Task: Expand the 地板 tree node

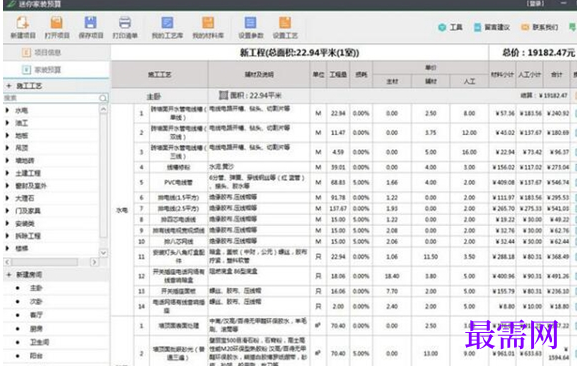Action: pyautogui.click(x=7, y=135)
